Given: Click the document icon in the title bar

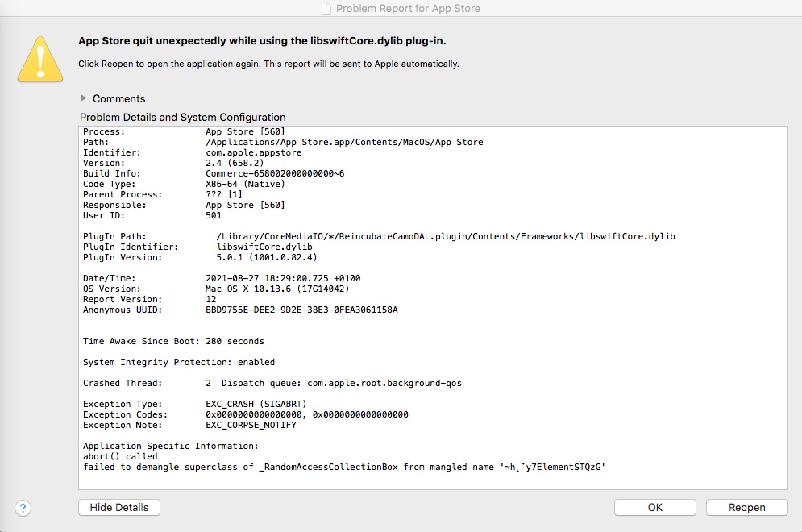Looking at the screenshot, I should (326, 8).
